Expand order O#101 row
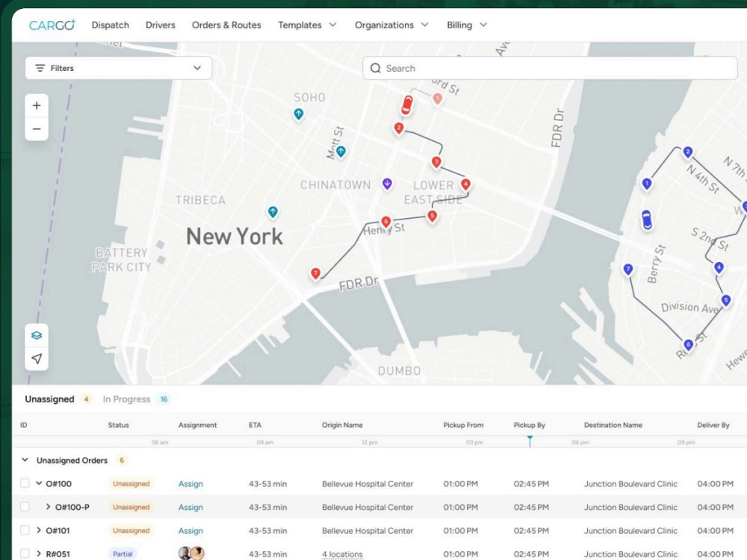This screenshot has width=747, height=560. coord(39,530)
